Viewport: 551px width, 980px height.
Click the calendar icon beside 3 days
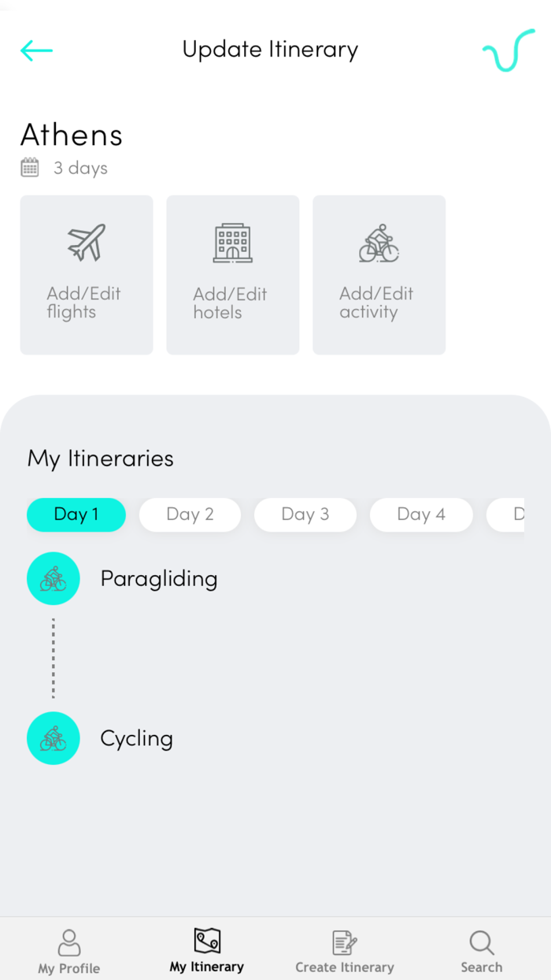pyautogui.click(x=30, y=167)
